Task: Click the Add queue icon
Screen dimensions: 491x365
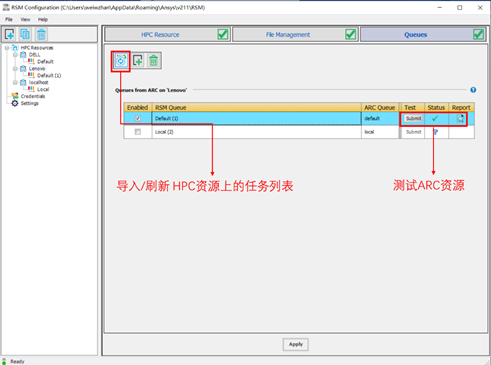Action: [x=138, y=61]
